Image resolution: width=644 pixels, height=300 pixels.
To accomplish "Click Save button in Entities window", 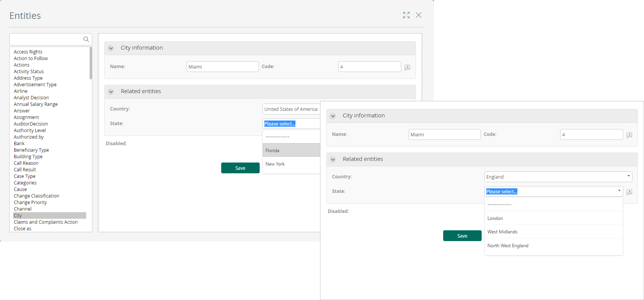I will (240, 168).
